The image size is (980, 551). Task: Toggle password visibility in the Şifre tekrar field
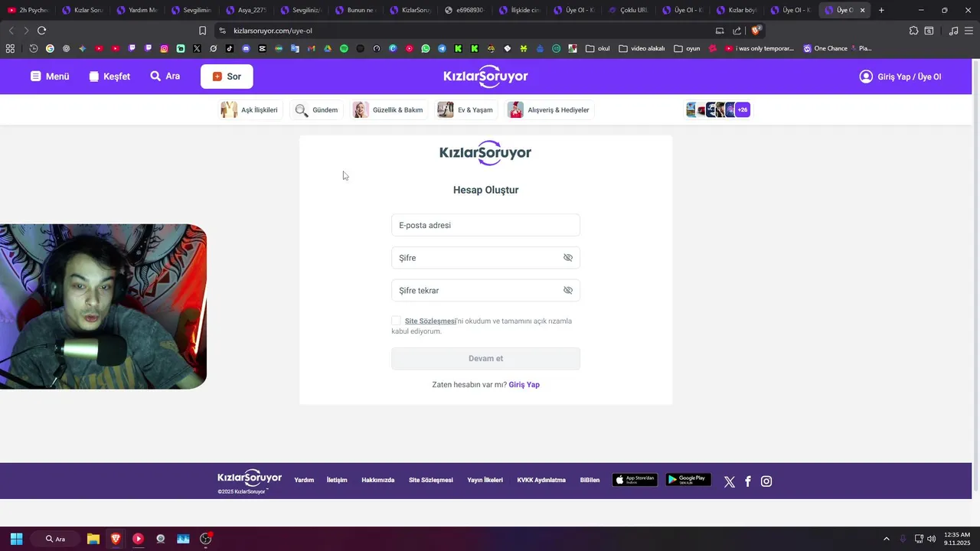[568, 291]
